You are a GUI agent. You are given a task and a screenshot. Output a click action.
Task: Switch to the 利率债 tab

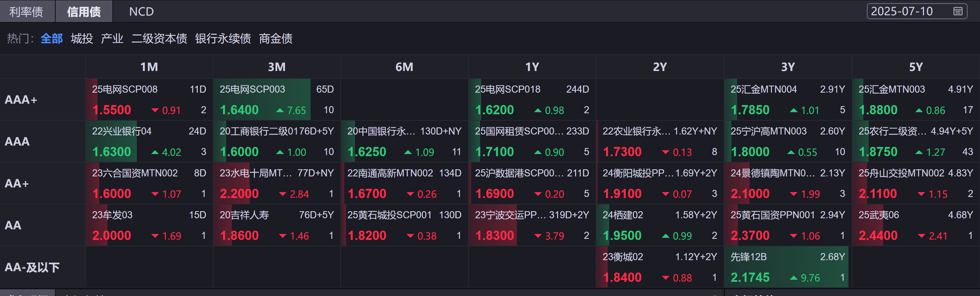pyautogui.click(x=26, y=11)
